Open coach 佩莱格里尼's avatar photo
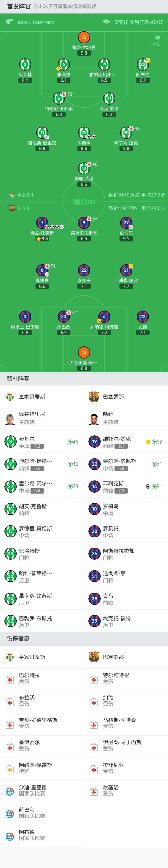168x868 pixels. click(x=10, y=419)
